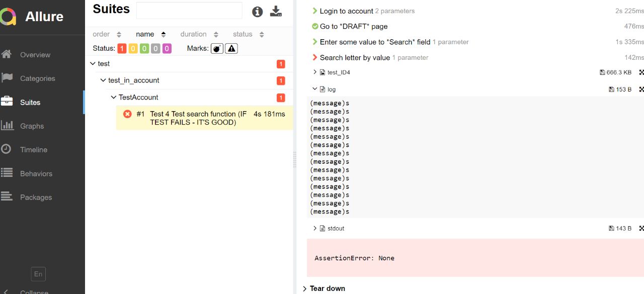The height and width of the screenshot is (294, 644).
Task: Download stdout attachment 143 B
Action: [x=620, y=228]
